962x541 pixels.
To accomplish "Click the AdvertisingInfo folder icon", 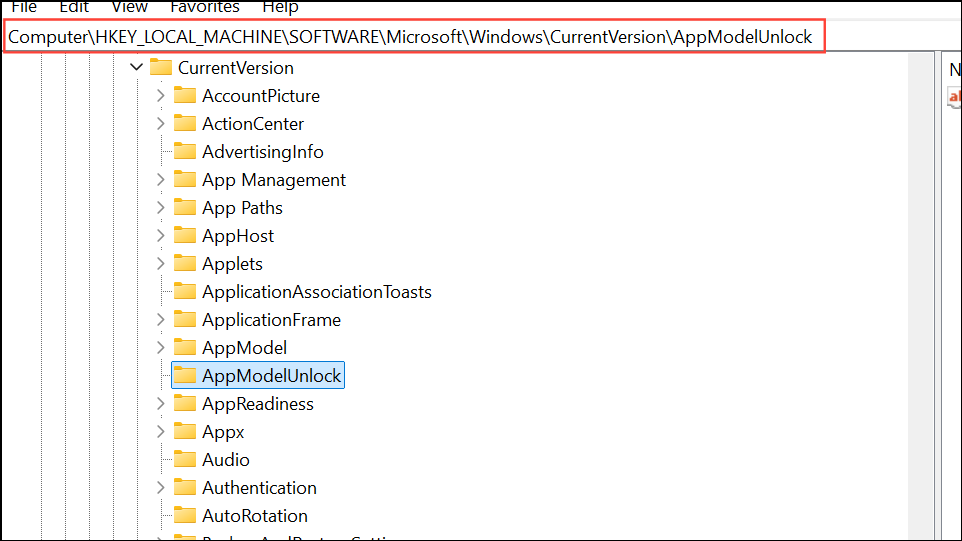I will tap(185, 151).
